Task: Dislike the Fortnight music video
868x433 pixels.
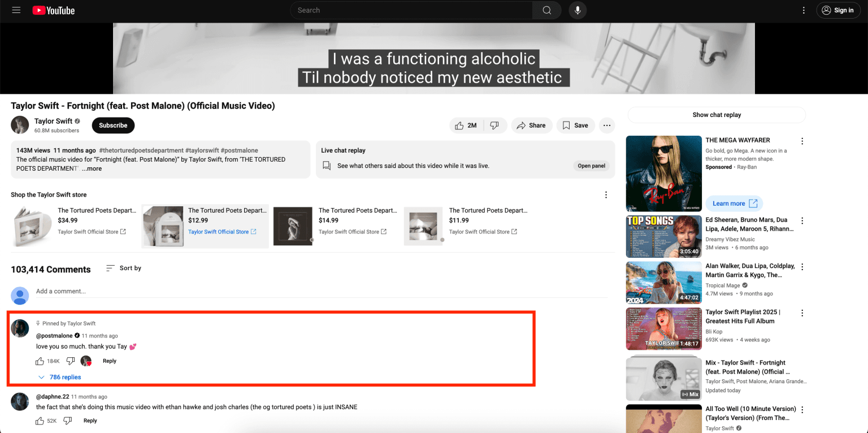Action: pyautogui.click(x=494, y=125)
